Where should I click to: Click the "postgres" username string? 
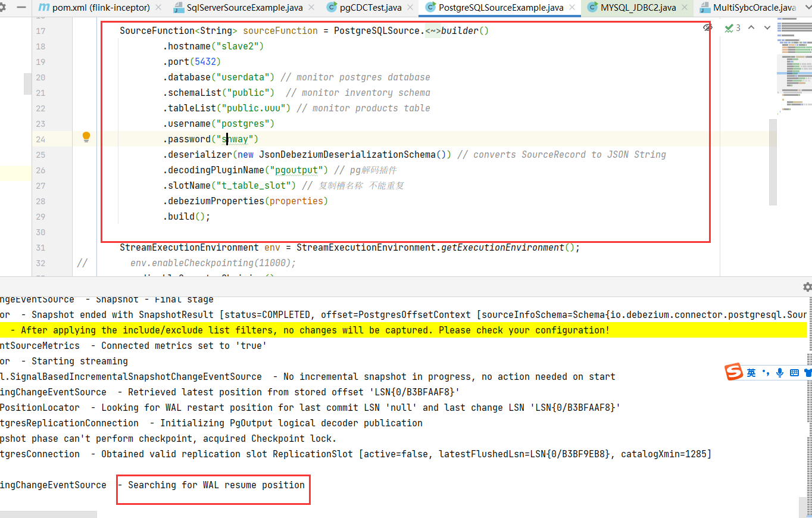pos(243,124)
